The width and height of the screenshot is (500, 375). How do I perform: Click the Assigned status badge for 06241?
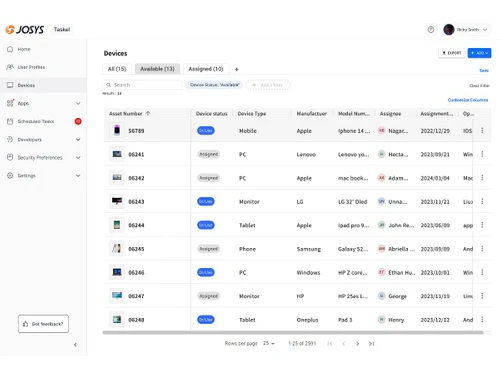click(209, 154)
